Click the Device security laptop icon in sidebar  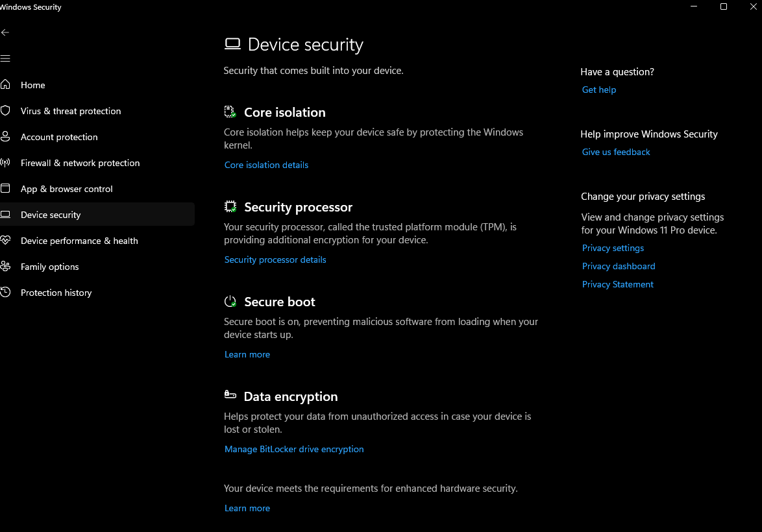click(5, 215)
